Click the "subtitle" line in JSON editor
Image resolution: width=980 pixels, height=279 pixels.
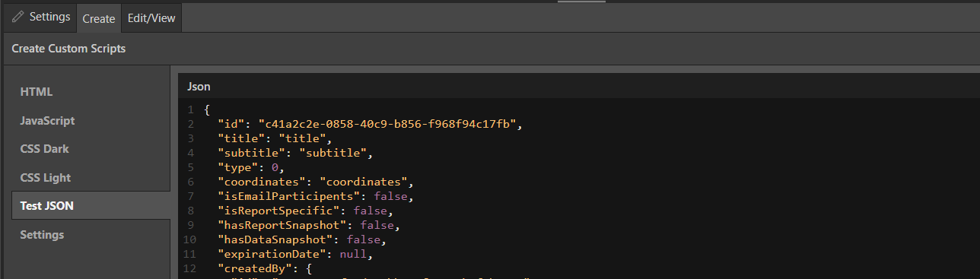pos(294,153)
